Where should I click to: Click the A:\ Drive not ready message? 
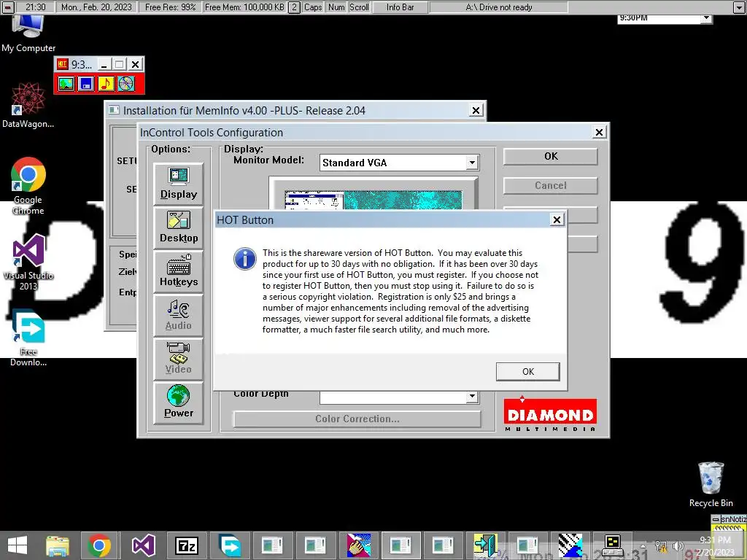tap(499, 7)
